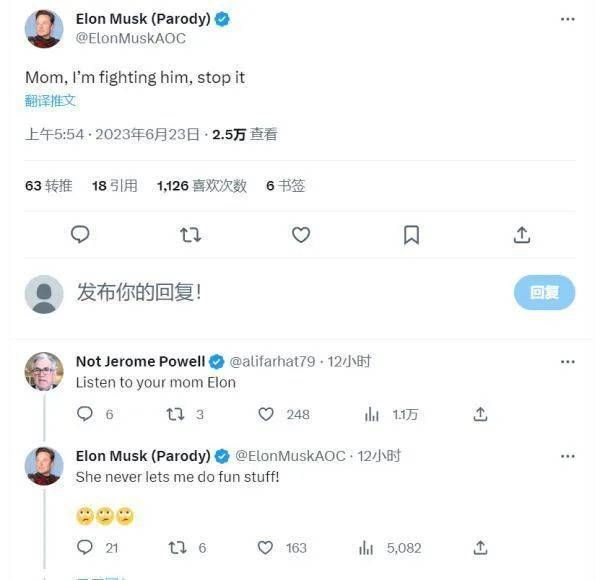Like the main tweet with the heart icon
Image resolution: width=600 pixels, height=580 pixels.
[301, 235]
